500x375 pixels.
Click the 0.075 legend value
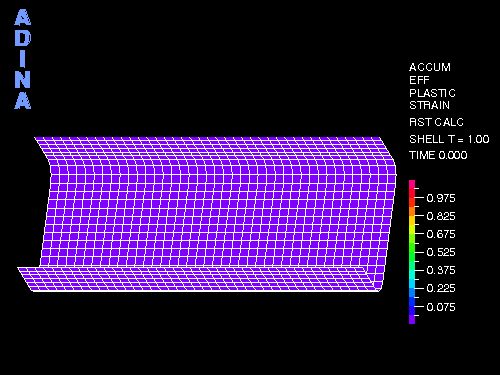(441, 307)
